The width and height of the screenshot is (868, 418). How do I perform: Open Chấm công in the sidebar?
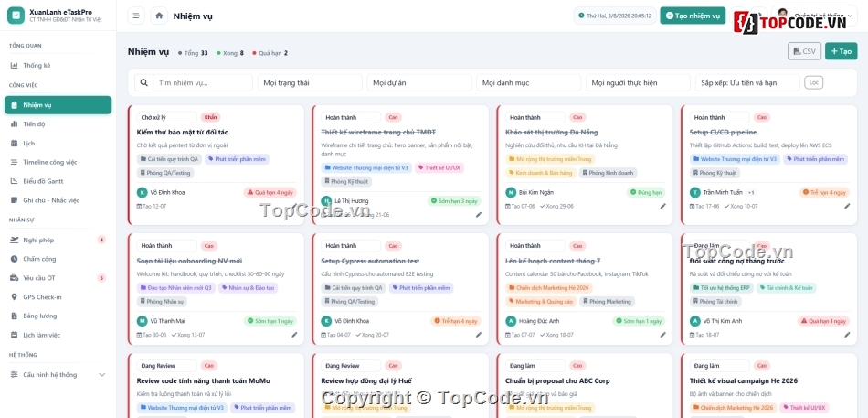[x=58, y=259]
